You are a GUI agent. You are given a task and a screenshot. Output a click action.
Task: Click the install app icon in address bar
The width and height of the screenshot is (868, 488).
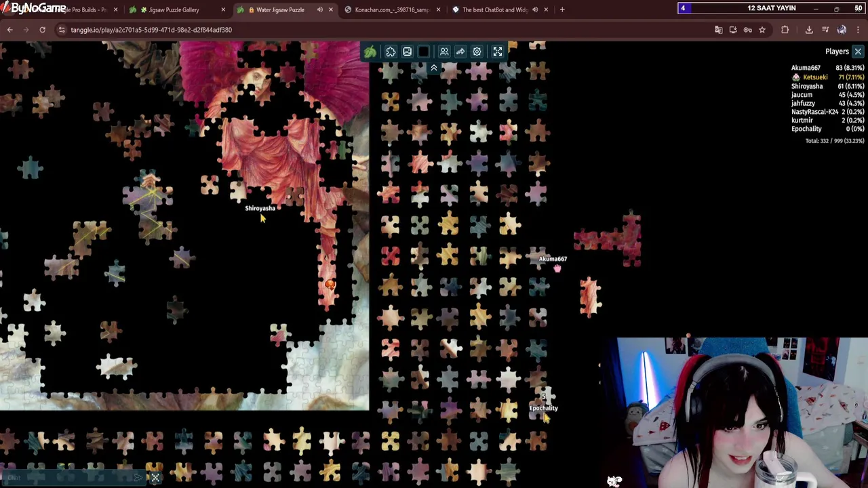tap(733, 30)
